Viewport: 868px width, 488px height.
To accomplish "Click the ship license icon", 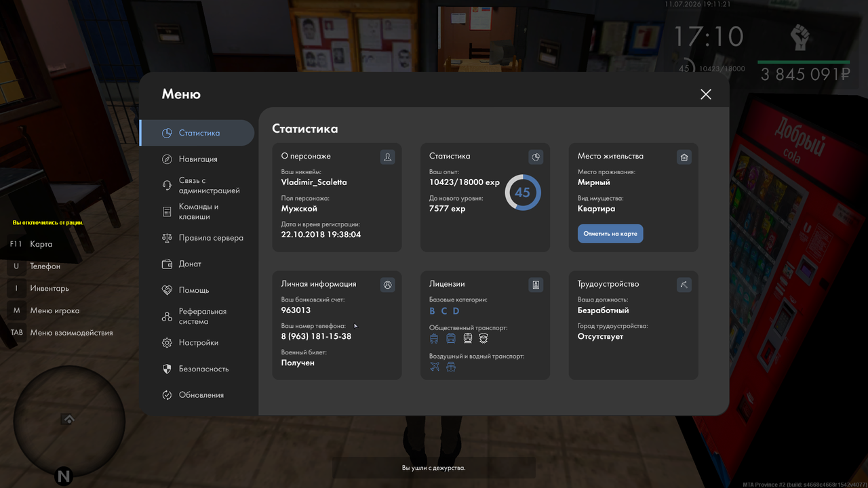I will click(x=451, y=367).
